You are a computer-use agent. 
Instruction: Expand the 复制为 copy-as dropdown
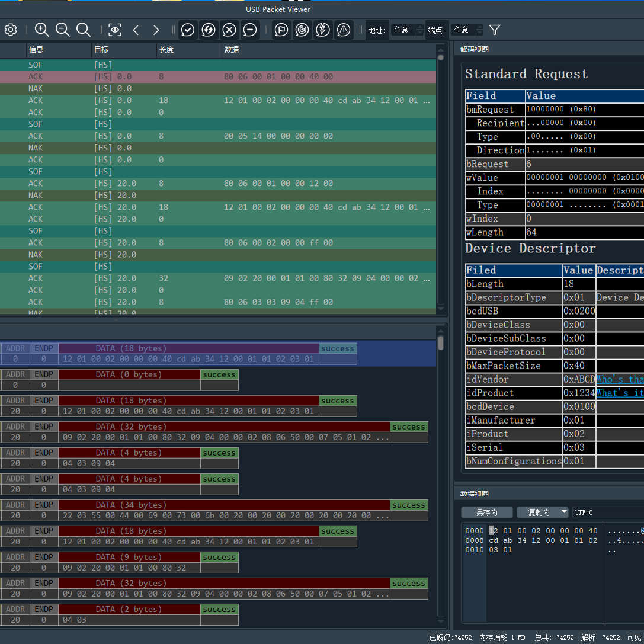click(x=563, y=512)
